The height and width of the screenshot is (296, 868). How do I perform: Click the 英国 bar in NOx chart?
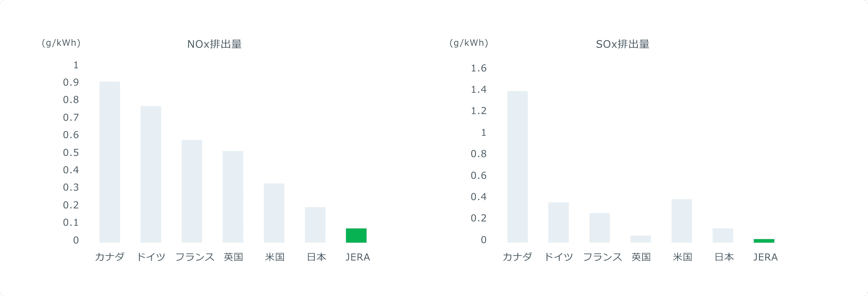[x=233, y=197]
